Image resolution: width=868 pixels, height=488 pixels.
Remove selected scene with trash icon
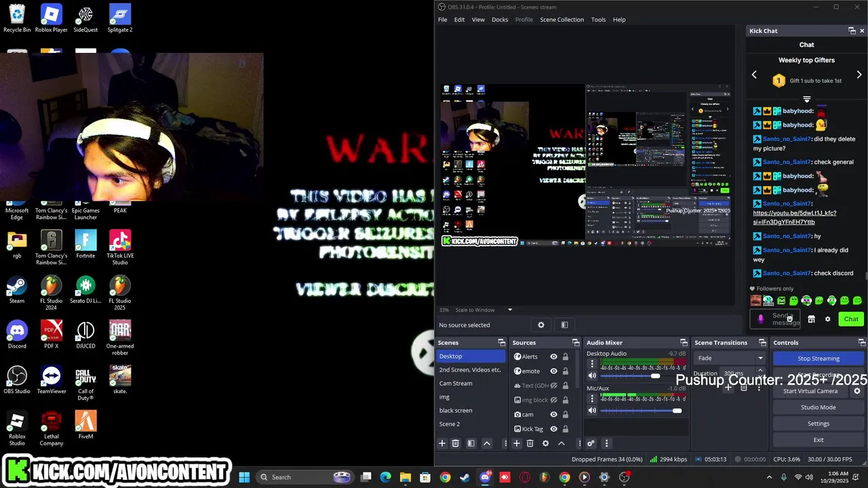(x=456, y=443)
